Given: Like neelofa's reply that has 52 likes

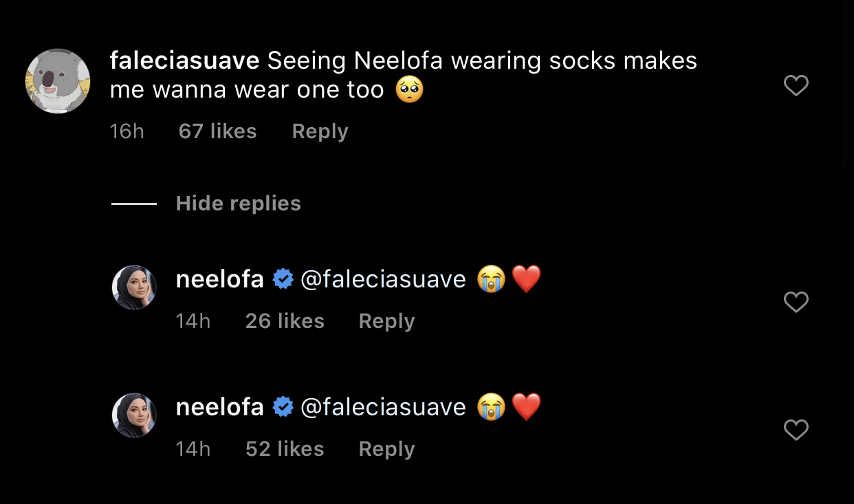Looking at the screenshot, I should point(796,430).
